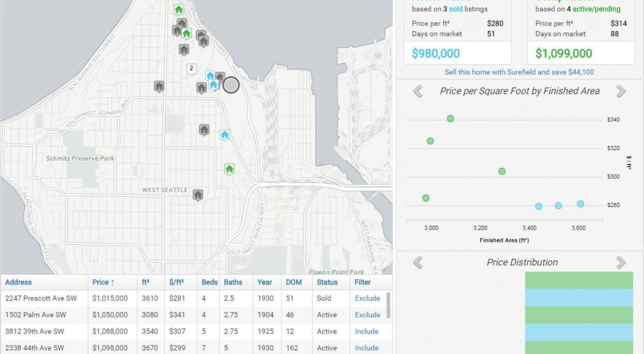Click the topmost green house map marker
Image resolution: width=644 pixels, height=354 pixels.
point(179,10)
